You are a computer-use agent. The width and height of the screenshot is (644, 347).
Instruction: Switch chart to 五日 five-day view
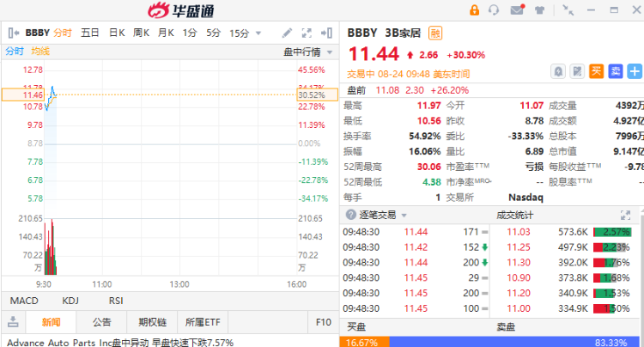click(90, 33)
